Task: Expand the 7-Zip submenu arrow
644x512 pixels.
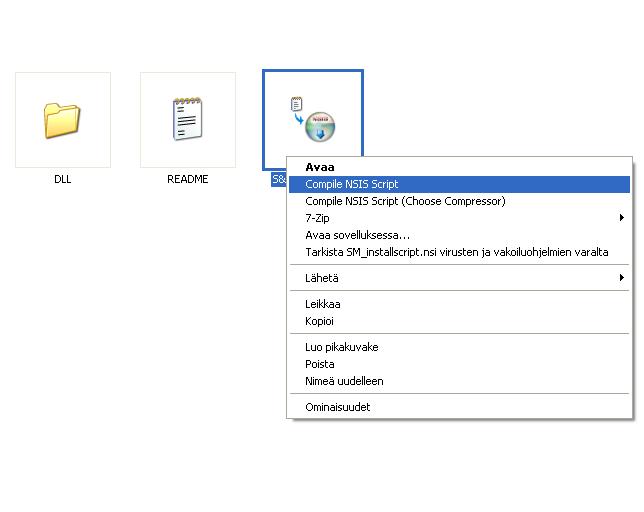Action: [621, 218]
